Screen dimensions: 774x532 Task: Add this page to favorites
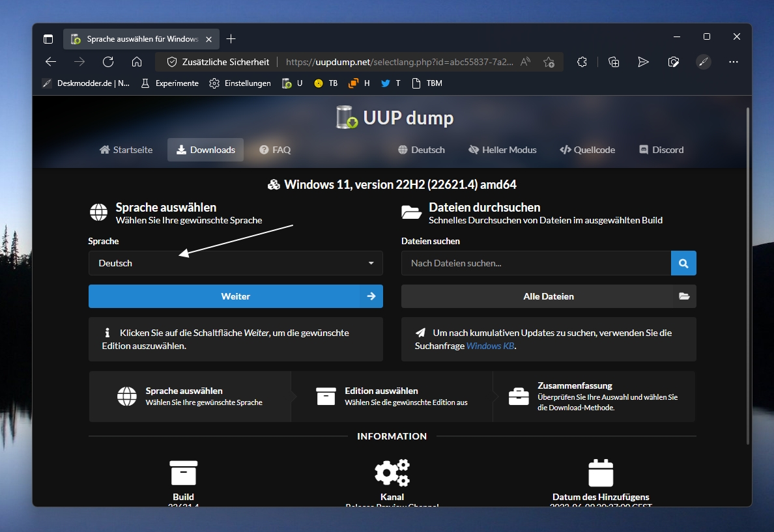pos(549,62)
